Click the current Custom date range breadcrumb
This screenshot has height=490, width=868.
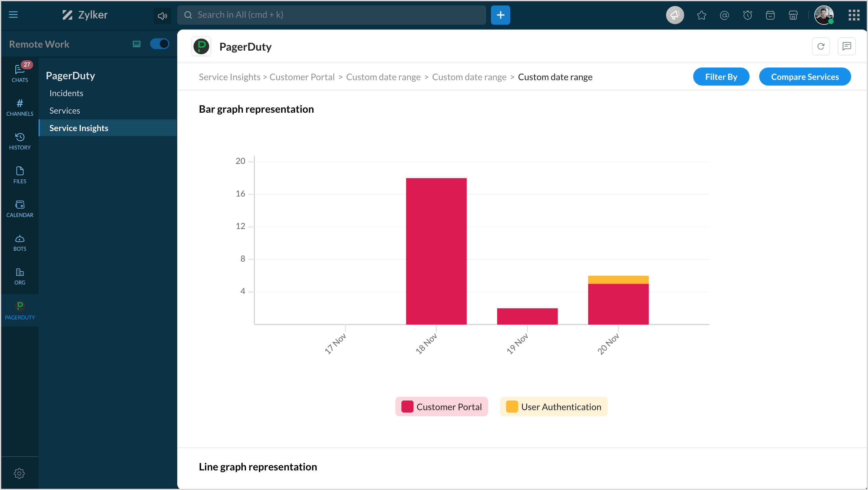coord(555,77)
